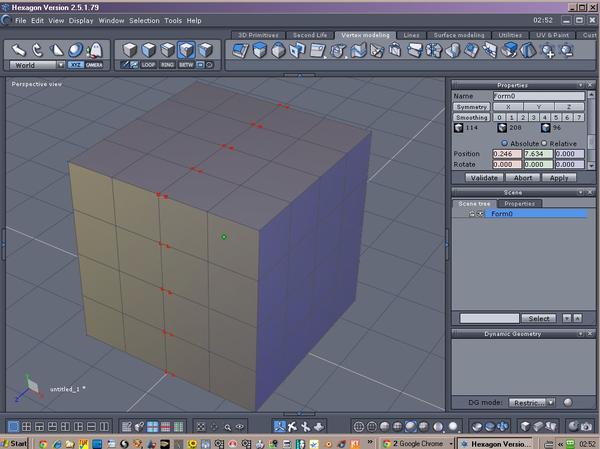Open the Tools menu

click(173, 21)
